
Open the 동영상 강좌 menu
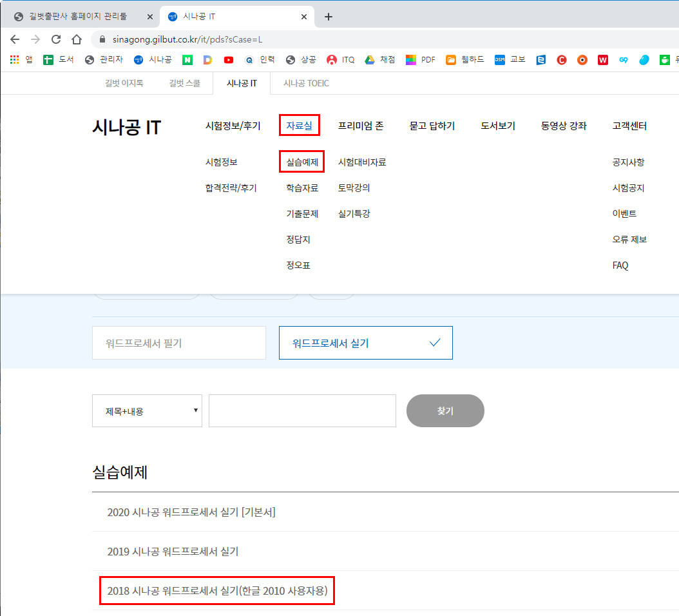pyautogui.click(x=564, y=126)
